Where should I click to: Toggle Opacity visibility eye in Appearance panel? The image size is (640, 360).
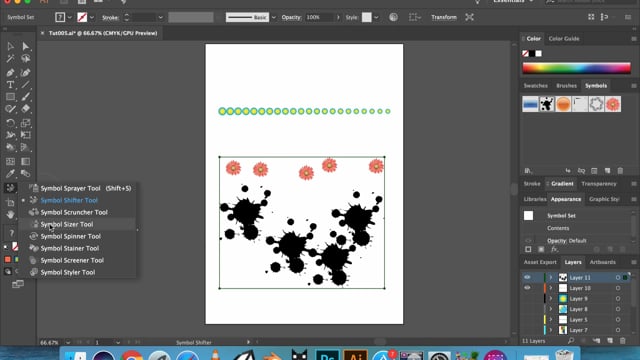click(528, 240)
